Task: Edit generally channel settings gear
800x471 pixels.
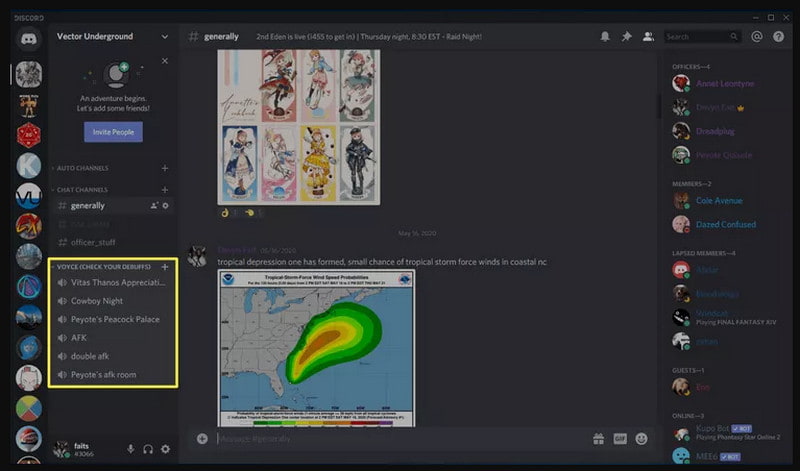Action: pos(165,206)
